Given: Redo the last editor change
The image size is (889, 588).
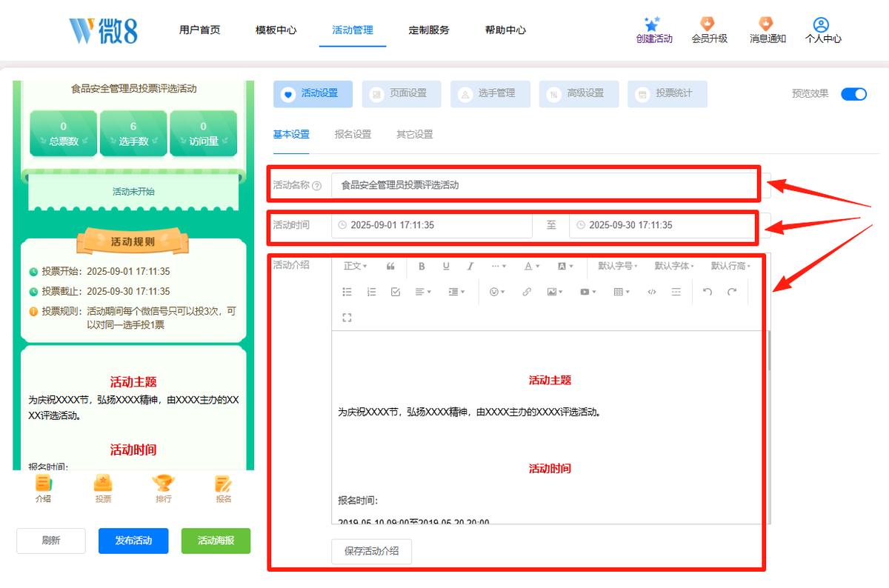Looking at the screenshot, I should 732,292.
